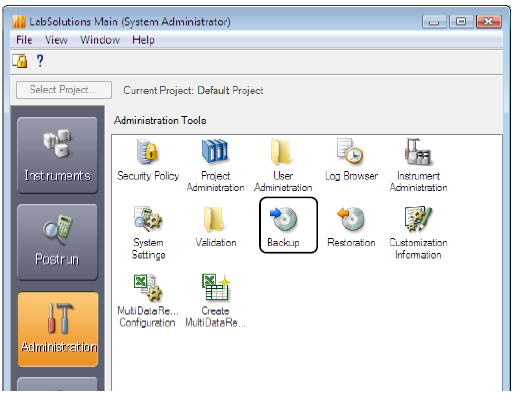Click the Current Project: Default Project text
This screenshot has height=399, width=523.
[193, 90]
